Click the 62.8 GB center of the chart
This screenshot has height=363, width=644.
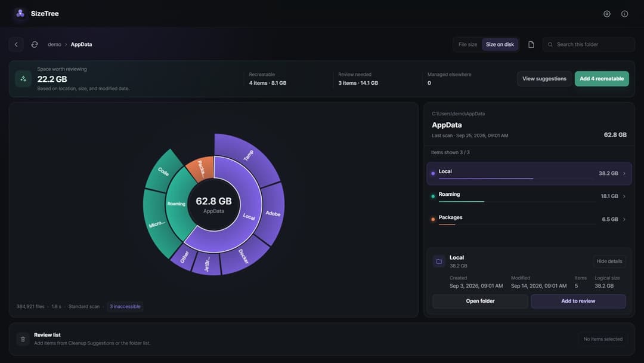coord(213,205)
